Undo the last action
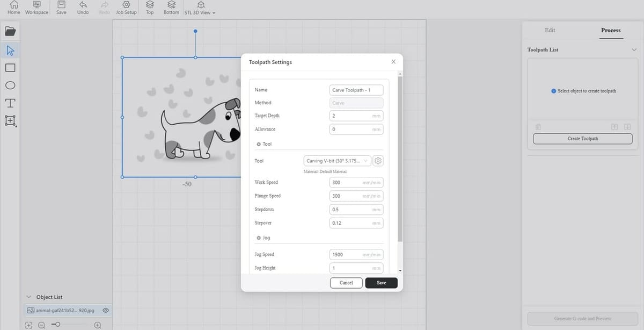 pyautogui.click(x=83, y=8)
